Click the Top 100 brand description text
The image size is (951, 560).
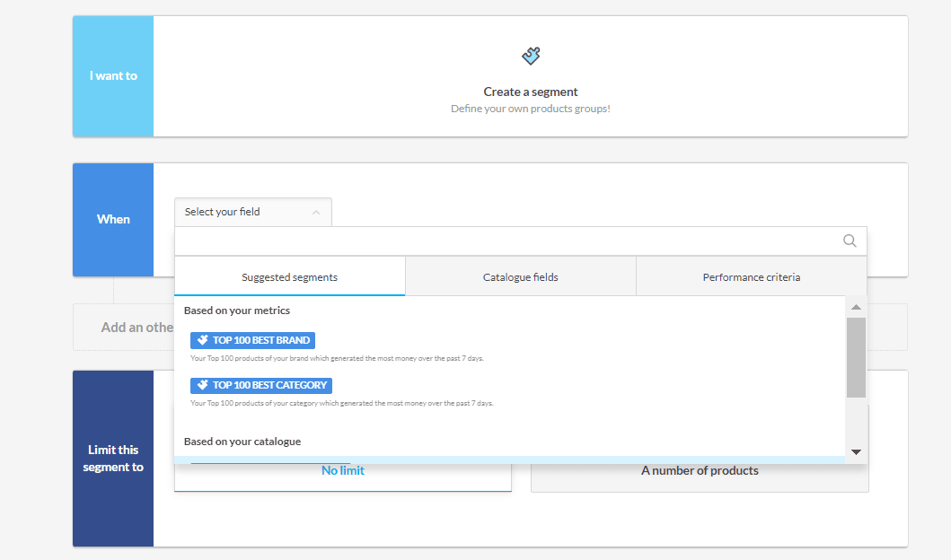(337, 358)
